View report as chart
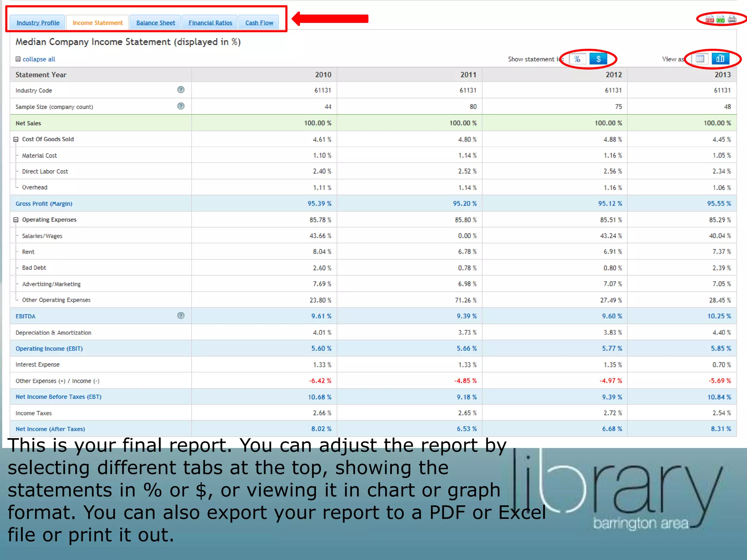This screenshot has height=560, width=747. [x=720, y=59]
